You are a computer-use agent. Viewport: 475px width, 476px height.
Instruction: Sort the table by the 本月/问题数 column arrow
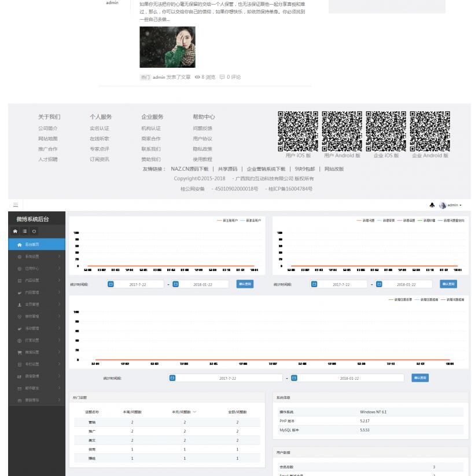194,412
